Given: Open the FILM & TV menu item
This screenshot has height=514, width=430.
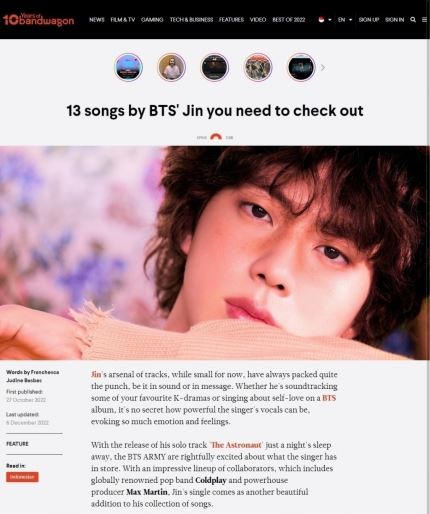Looking at the screenshot, I should (x=123, y=20).
